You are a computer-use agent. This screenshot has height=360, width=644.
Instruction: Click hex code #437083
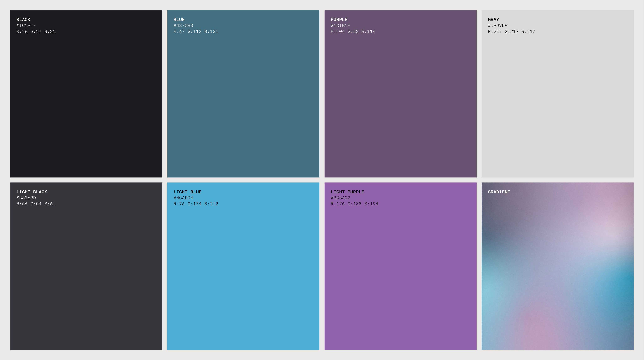click(183, 25)
